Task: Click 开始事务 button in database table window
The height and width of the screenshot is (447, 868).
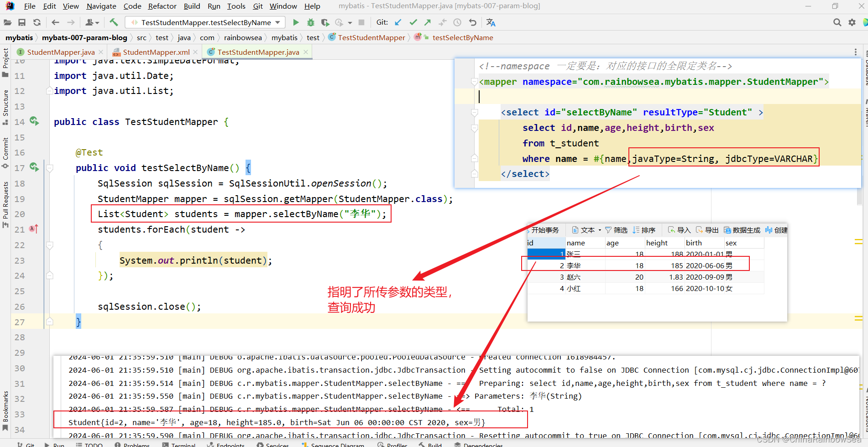Action: point(544,230)
